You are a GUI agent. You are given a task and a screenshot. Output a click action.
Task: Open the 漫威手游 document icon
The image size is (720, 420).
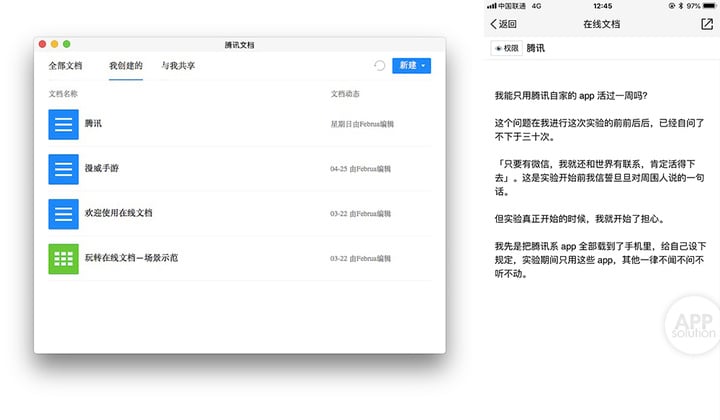coord(63,169)
